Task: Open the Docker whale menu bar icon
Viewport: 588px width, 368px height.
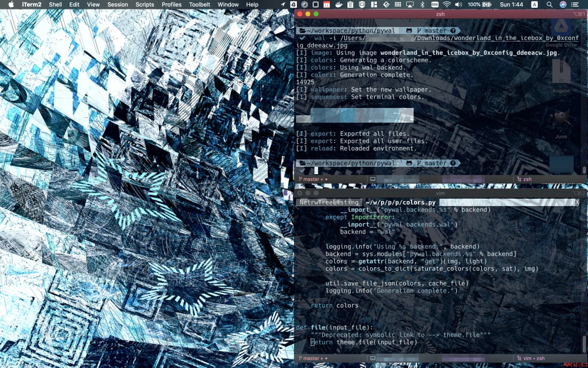Action: (339, 4)
